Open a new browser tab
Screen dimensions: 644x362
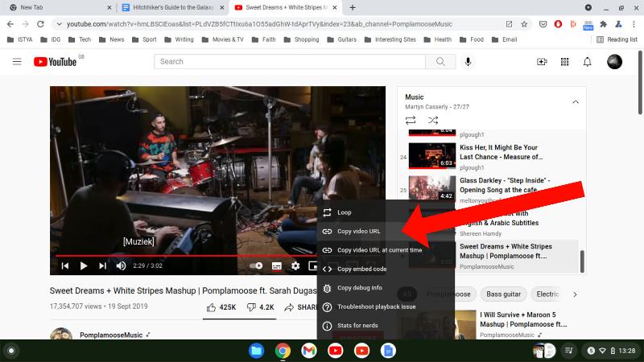point(353,7)
